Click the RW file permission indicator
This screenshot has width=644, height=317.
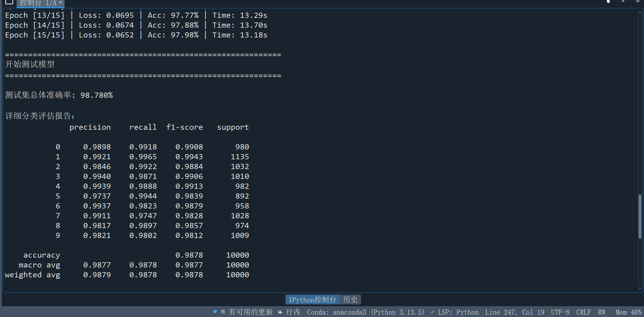[x=601, y=312]
